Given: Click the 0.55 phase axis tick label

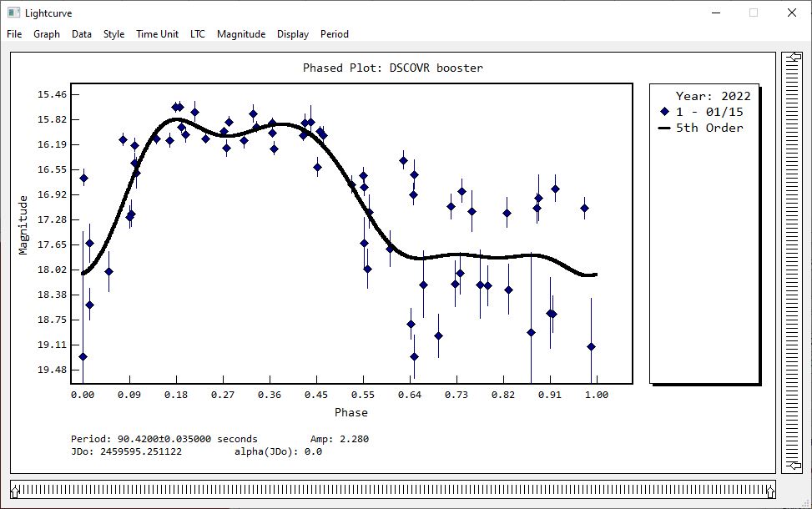Looking at the screenshot, I should [362, 395].
